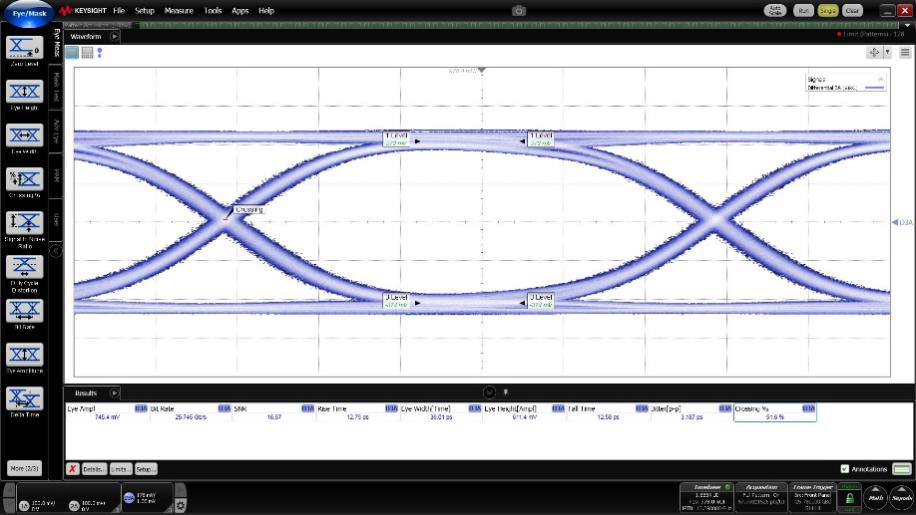Viewport: 916px width, 515px height.
Task: Click the More (2/3) button
Action: point(25,468)
